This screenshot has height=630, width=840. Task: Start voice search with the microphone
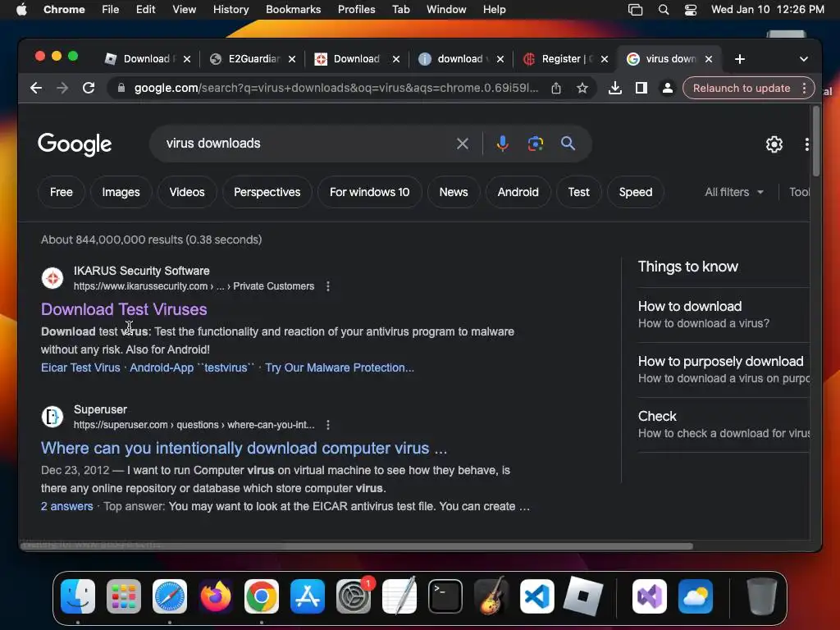502,144
